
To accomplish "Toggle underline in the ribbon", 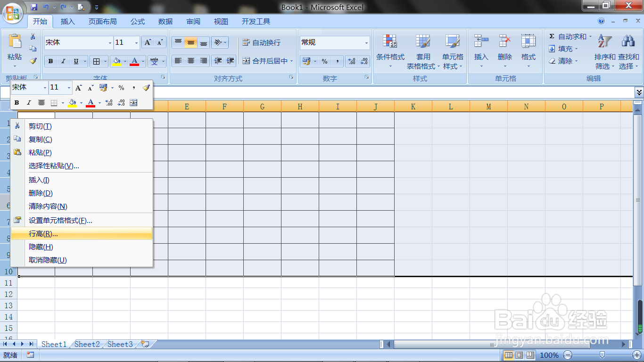I will click(76, 61).
